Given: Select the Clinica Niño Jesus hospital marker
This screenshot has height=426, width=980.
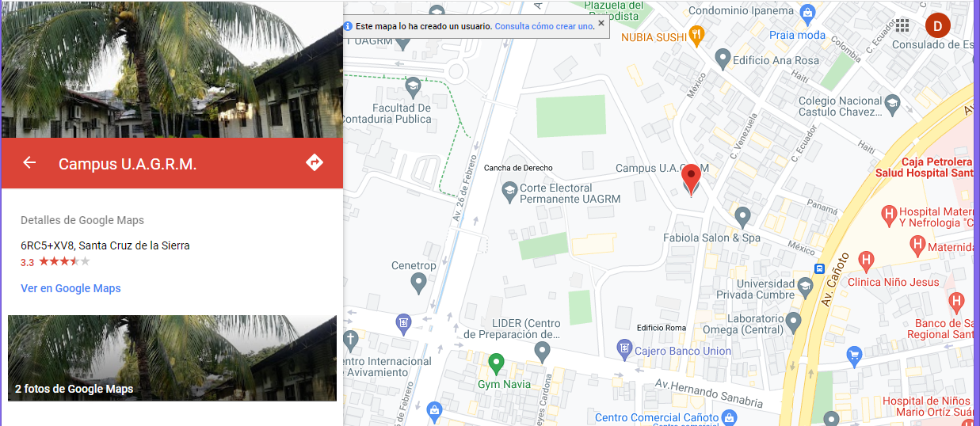Looking at the screenshot, I should pyautogui.click(x=866, y=259).
